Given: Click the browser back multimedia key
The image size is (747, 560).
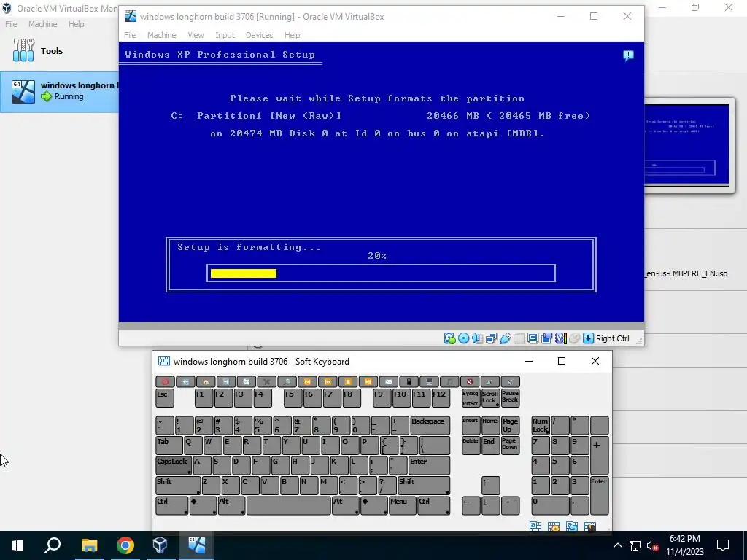Looking at the screenshot, I should coord(185,382).
